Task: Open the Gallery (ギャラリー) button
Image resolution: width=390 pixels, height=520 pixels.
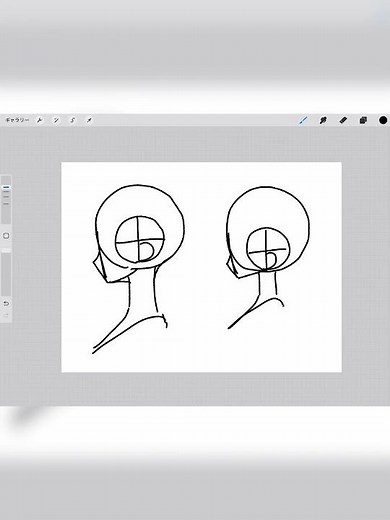Action: pos(17,120)
